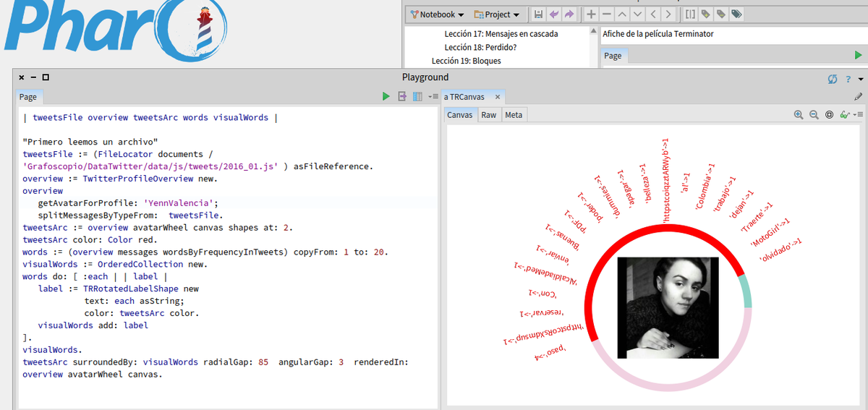Image resolution: width=868 pixels, height=410 pixels.
Task: Click the publish/export icon beside Playground run
Action: coord(402,96)
